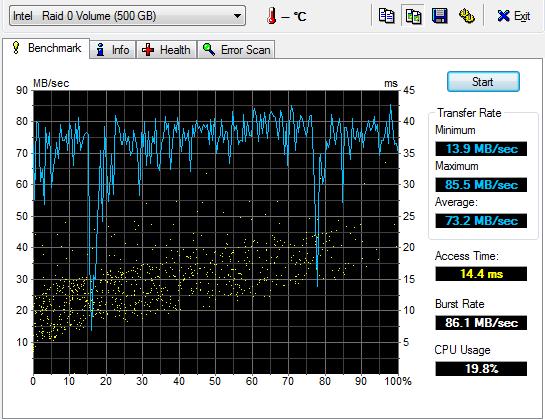Click the Access Time 14.4 ms value
The width and height of the screenshot is (545, 420).
point(481,274)
